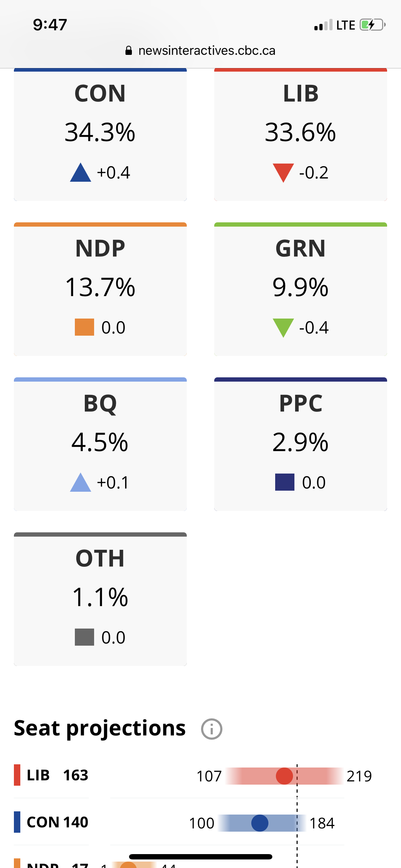Viewport: 401px width, 868px height.
Task: Tap the CON blue up-triangle indicator
Action: (x=81, y=173)
